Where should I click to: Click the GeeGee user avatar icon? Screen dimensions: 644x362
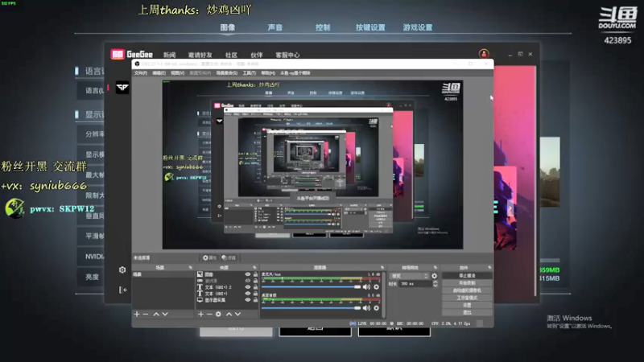(484, 54)
